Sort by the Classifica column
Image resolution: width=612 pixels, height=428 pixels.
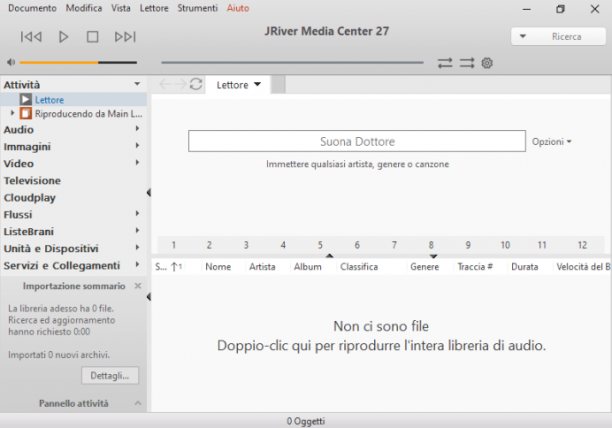[359, 267]
